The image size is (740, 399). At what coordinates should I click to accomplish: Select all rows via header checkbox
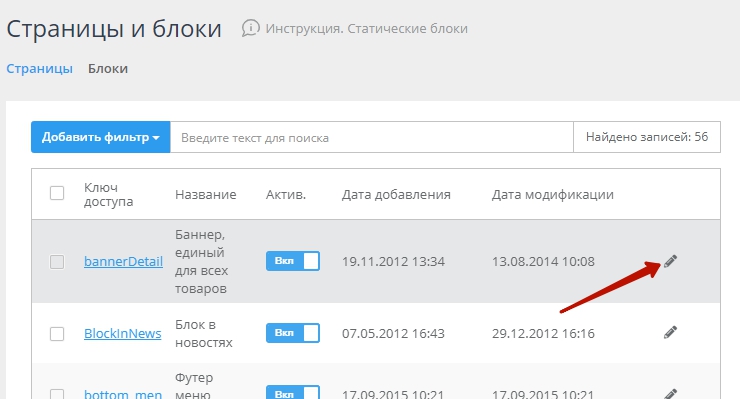click(x=57, y=193)
